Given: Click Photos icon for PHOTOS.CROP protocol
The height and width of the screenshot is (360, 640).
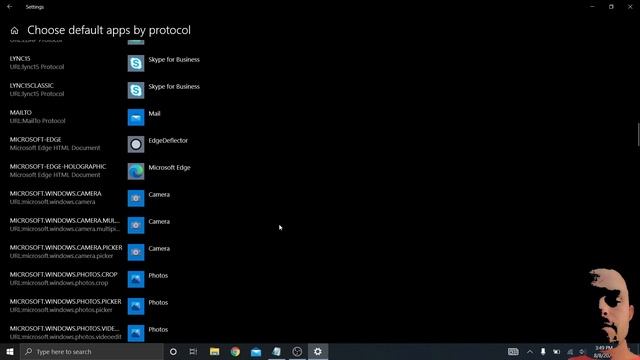Looking at the screenshot, I should (136, 279).
